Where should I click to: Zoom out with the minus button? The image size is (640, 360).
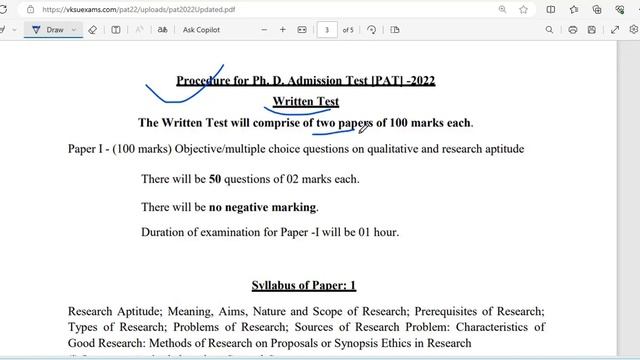tap(264, 30)
